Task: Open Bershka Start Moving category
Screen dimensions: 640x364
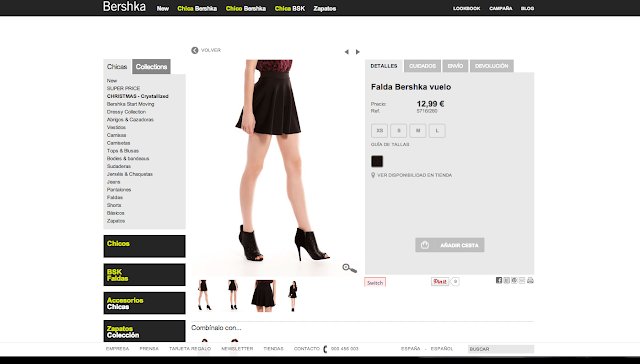Action: pyautogui.click(x=131, y=104)
